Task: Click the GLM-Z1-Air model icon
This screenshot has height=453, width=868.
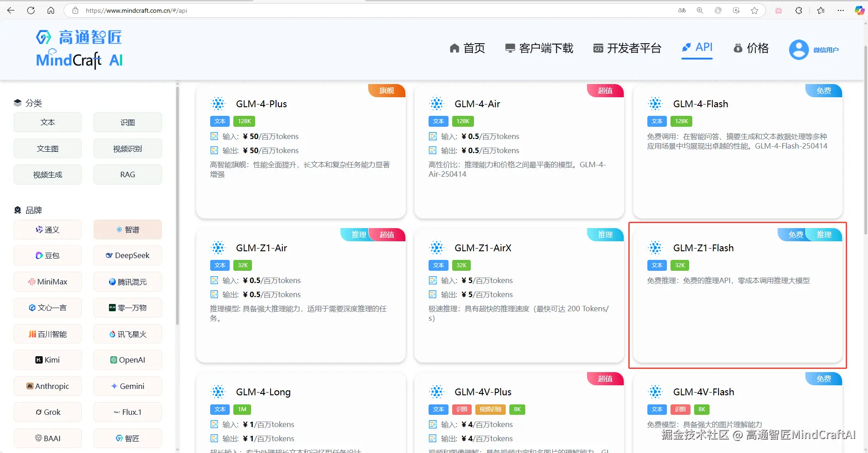Action: pos(218,248)
